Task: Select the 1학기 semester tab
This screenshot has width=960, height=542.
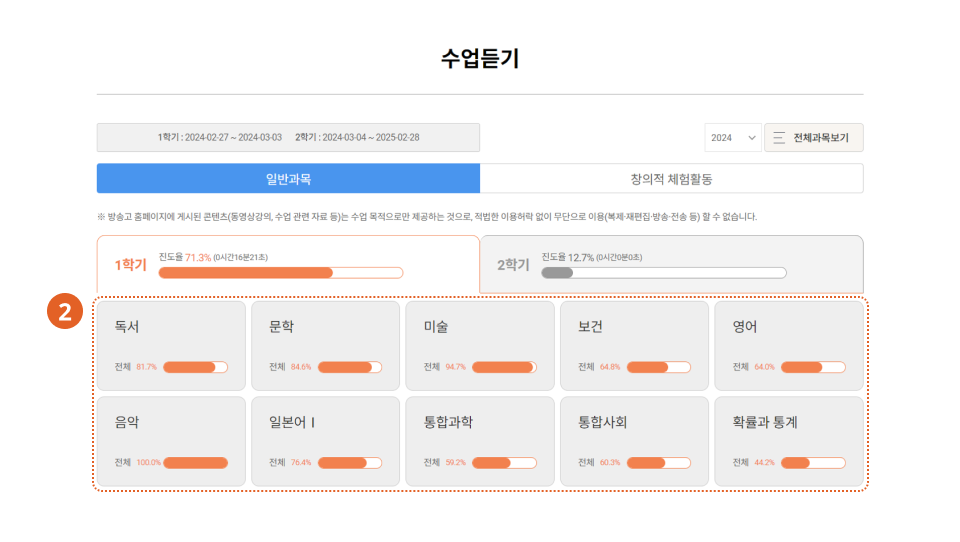Action: tap(288, 265)
